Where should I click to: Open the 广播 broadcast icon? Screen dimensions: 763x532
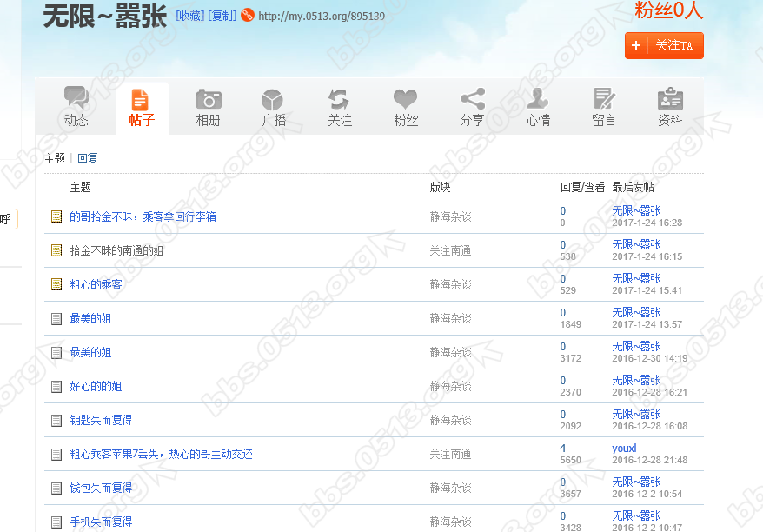point(273,99)
